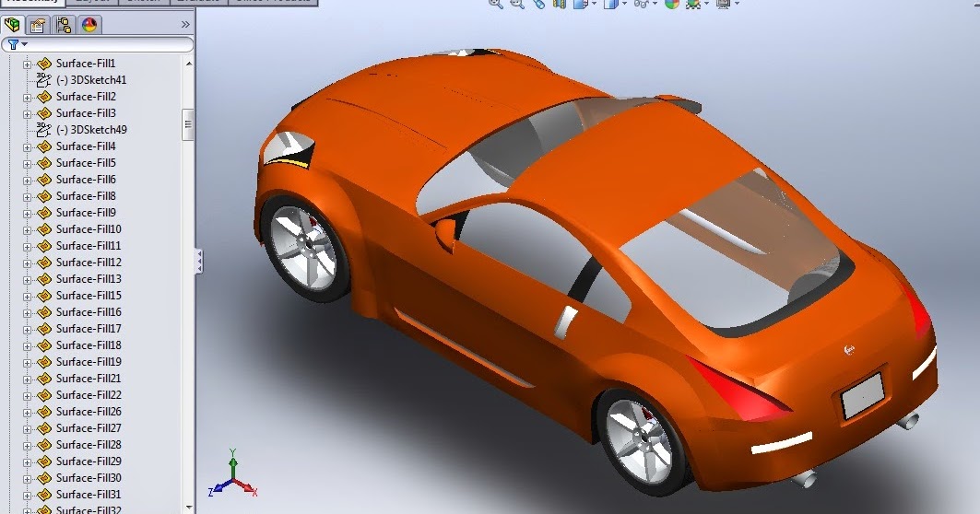
Task: Expand the Surface-Fill9 feature node
Action: (x=27, y=214)
